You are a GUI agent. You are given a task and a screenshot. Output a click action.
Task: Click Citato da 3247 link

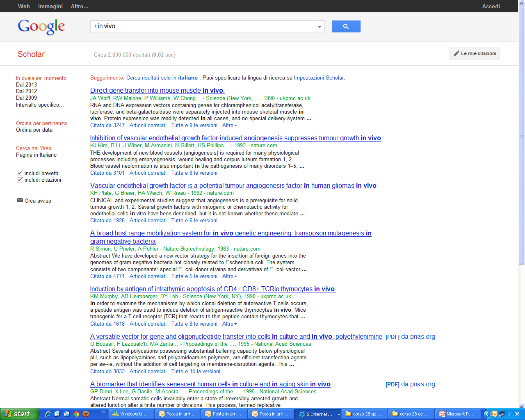[x=107, y=125]
